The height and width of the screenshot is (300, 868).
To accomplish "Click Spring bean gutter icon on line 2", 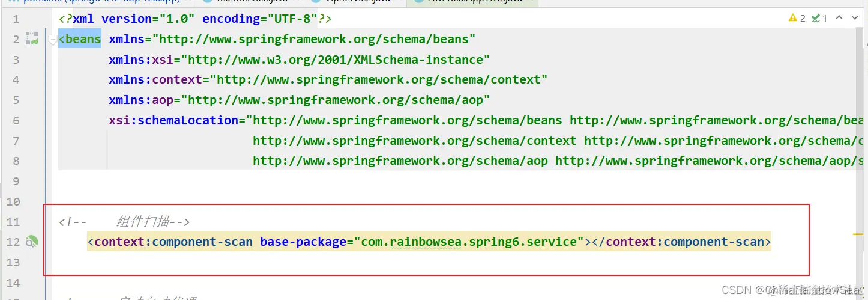I will point(32,40).
